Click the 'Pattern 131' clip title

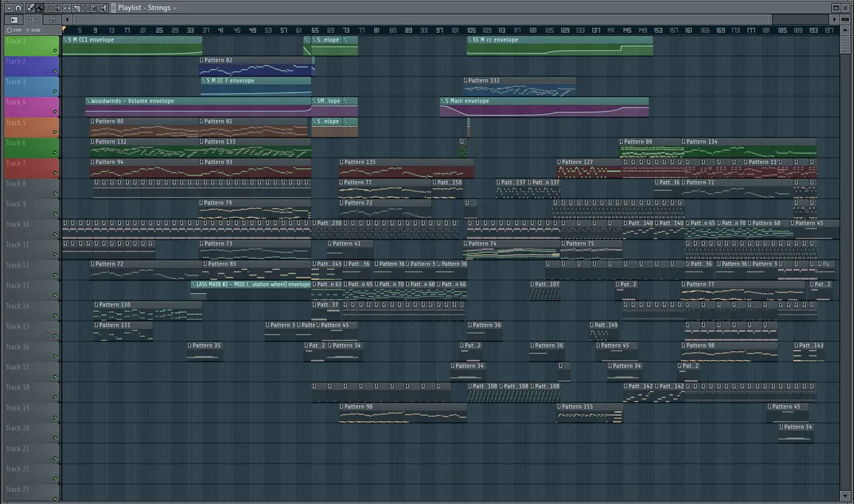pos(115,325)
